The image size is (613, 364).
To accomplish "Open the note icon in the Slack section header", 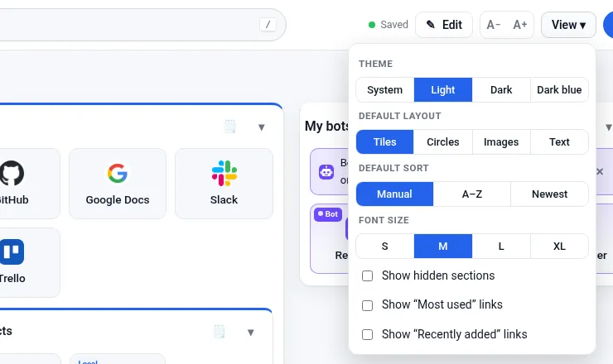I will pos(230,127).
